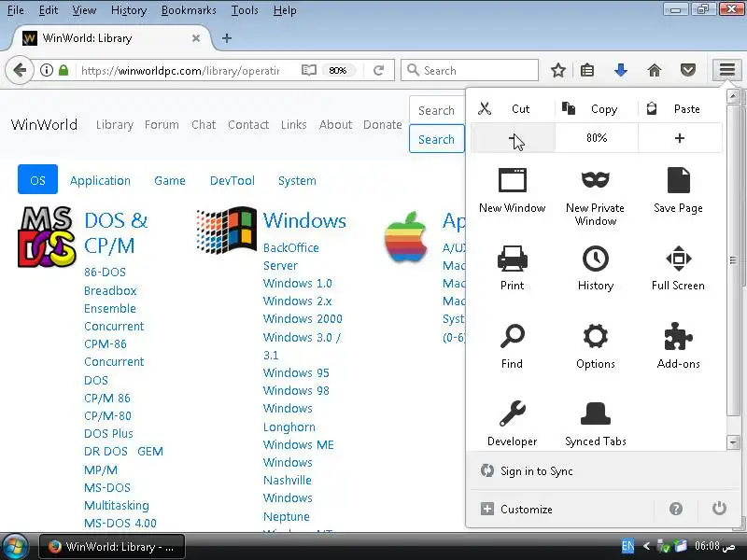Toggle Reader View icon

click(x=309, y=71)
